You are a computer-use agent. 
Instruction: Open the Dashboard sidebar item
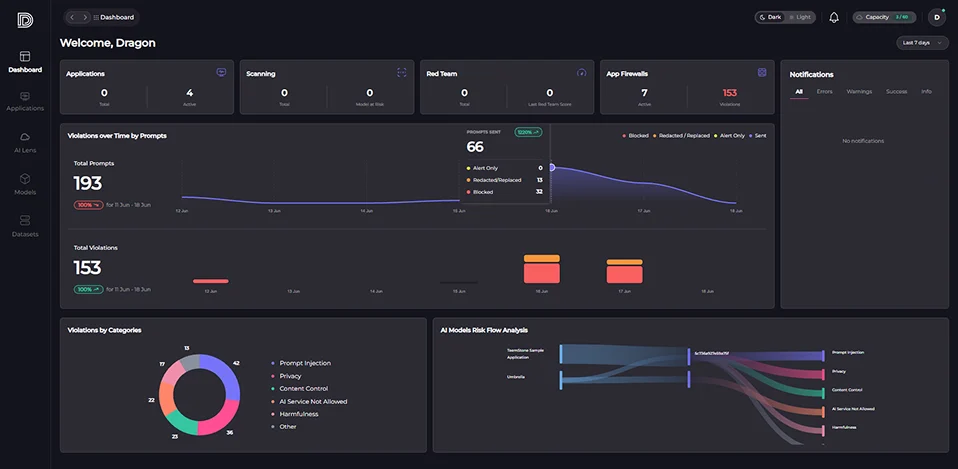(x=25, y=62)
